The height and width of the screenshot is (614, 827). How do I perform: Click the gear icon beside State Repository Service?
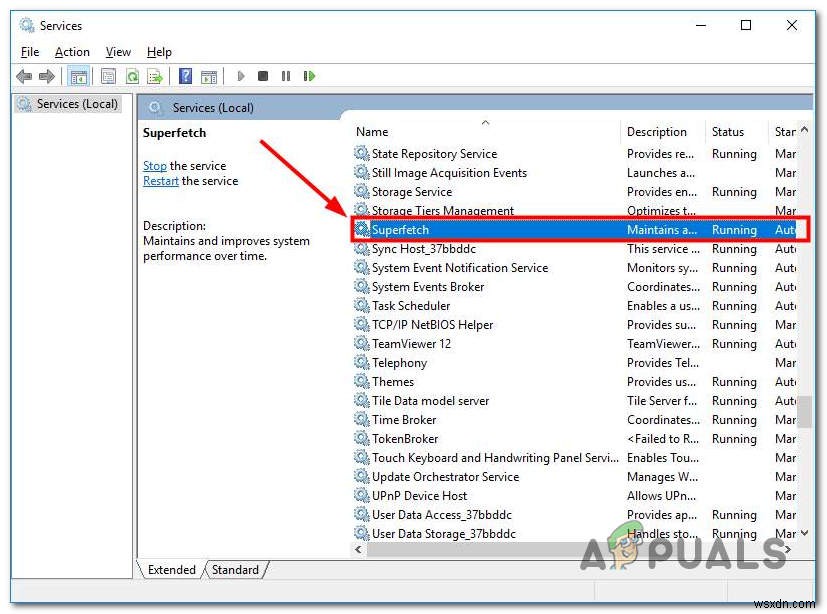click(x=362, y=154)
